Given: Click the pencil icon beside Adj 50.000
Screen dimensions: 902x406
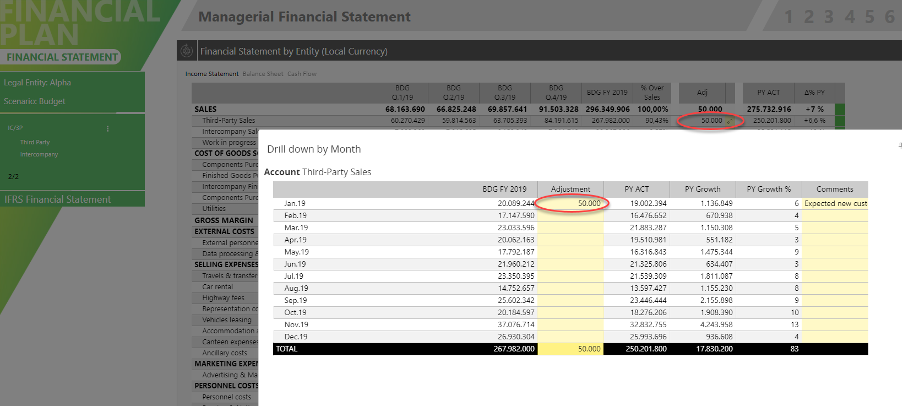Looking at the screenshot, I should point(727,120).
